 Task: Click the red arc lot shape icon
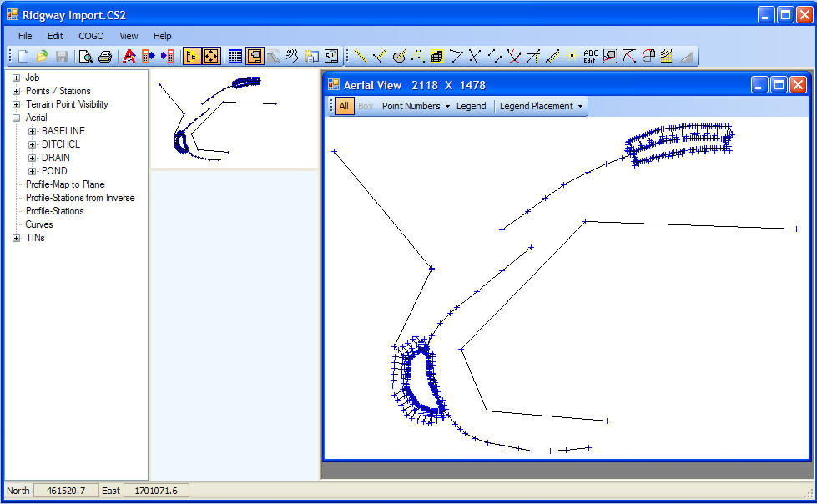[648, 56]
